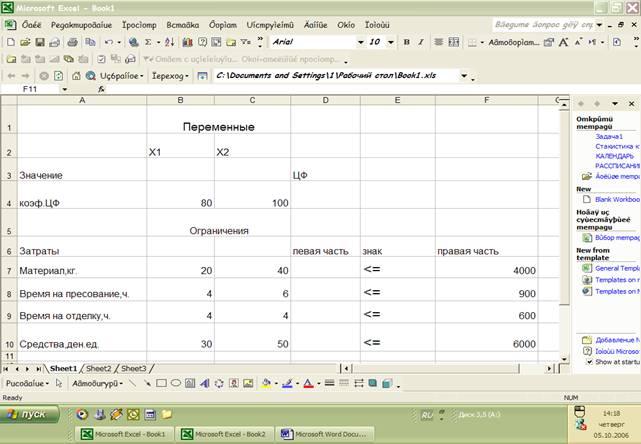Click the font color red A swatch
Image resolution: width=641 pixels, height=444 pixels.
[307, 383]
